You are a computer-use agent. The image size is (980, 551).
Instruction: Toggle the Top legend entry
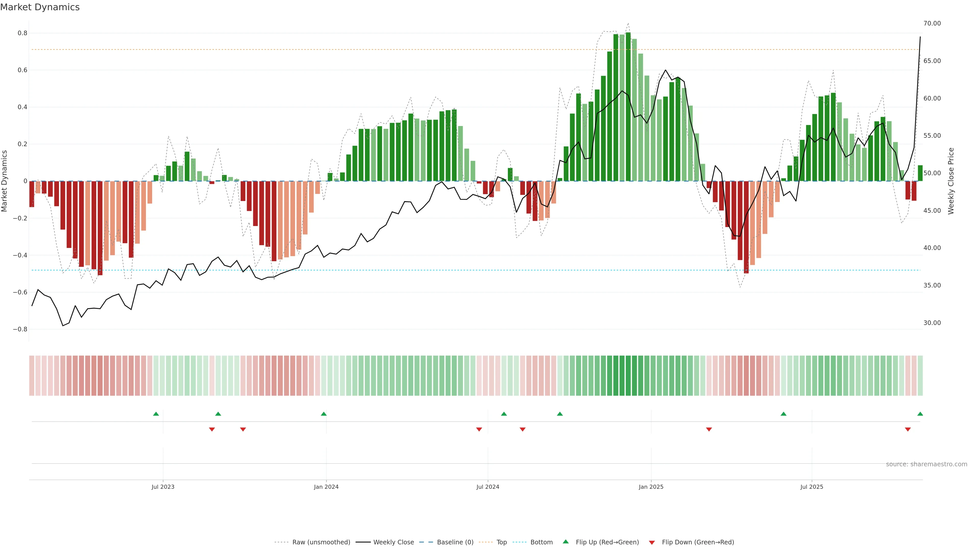coord(501,542)
